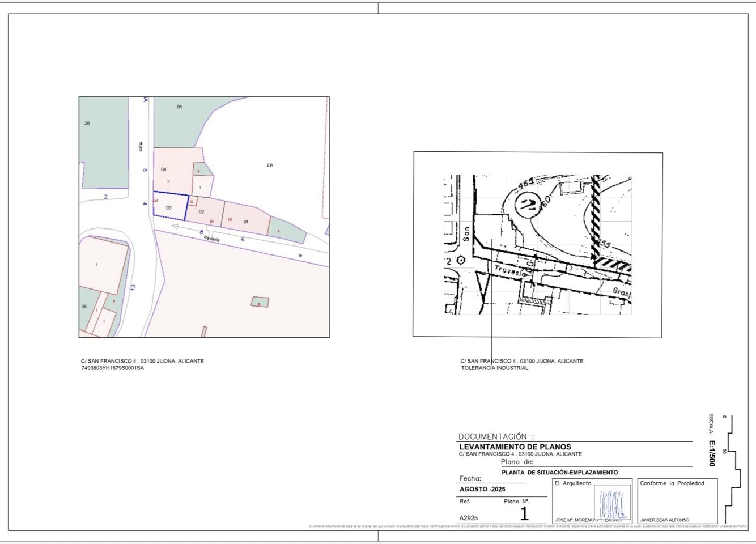
Task: Select the Travesía street label on zoning map
Action: point(511,271)
